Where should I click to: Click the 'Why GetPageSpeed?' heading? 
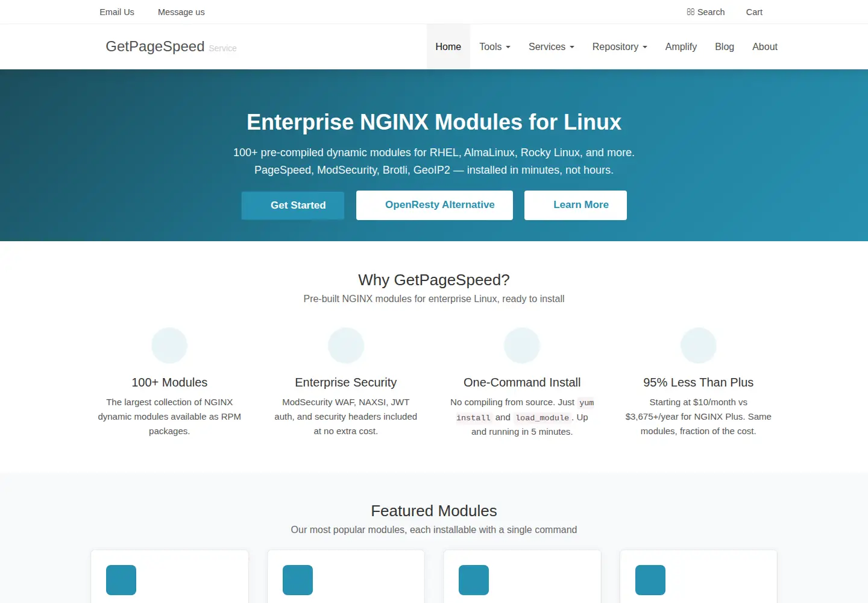tap(434, 280)
